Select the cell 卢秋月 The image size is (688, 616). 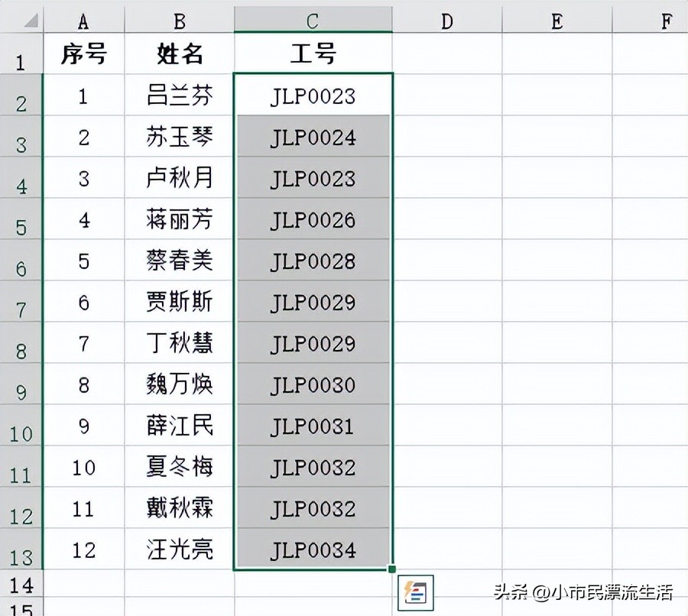tap(180, 177)
